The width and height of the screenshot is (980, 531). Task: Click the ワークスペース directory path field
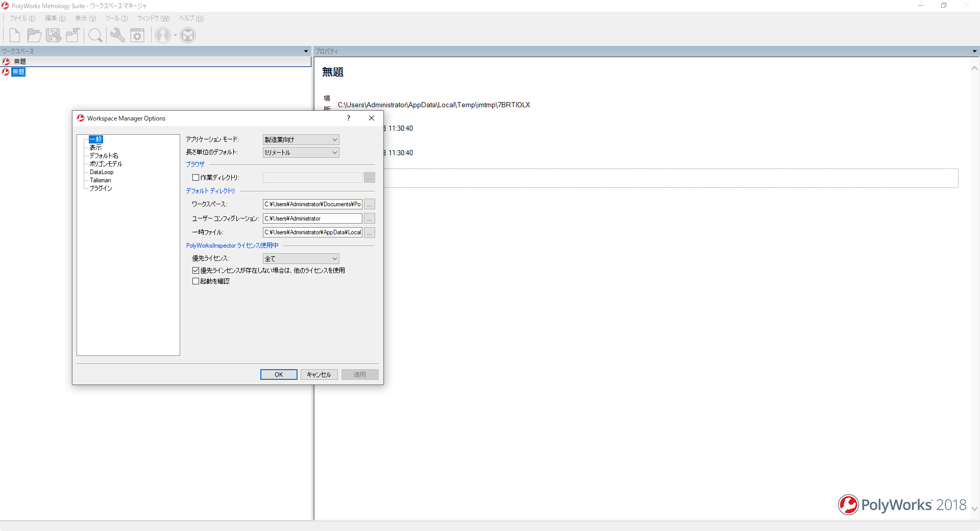tap(312, 204)
